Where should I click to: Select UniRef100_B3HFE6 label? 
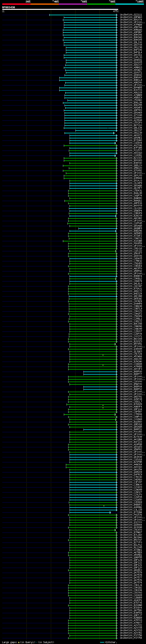click(x=131, y=613)
